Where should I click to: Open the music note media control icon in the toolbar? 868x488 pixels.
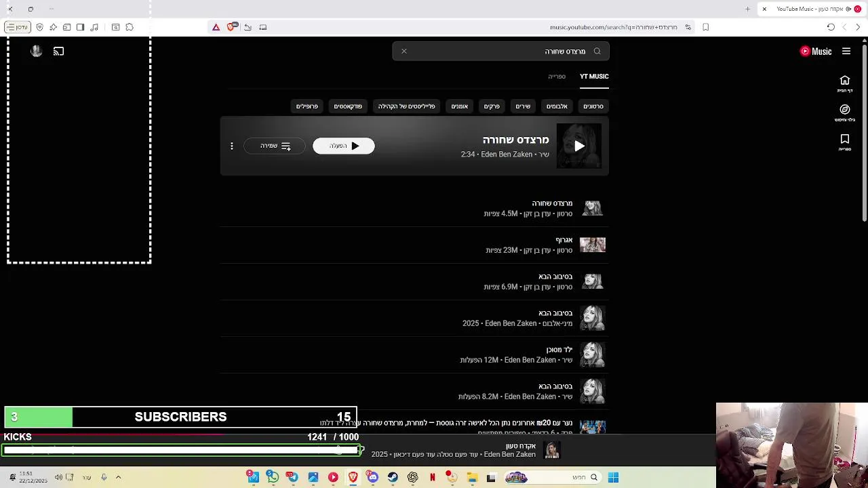[94, 27]
